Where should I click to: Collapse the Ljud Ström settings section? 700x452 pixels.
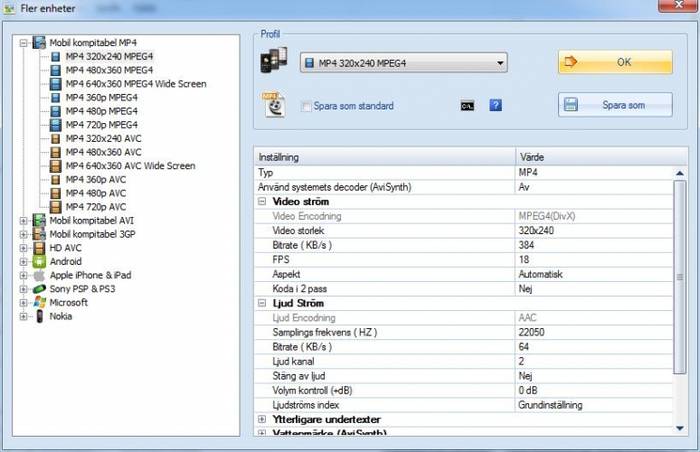(x=263, y=303)
